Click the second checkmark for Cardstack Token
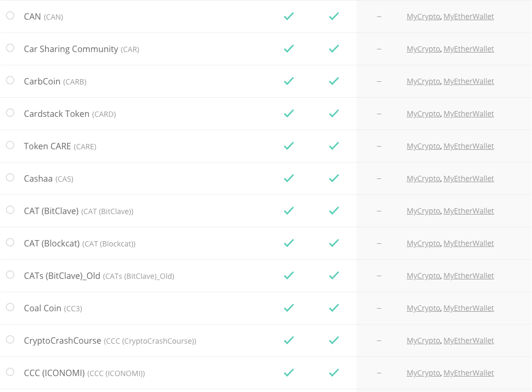 click(334, 113)
